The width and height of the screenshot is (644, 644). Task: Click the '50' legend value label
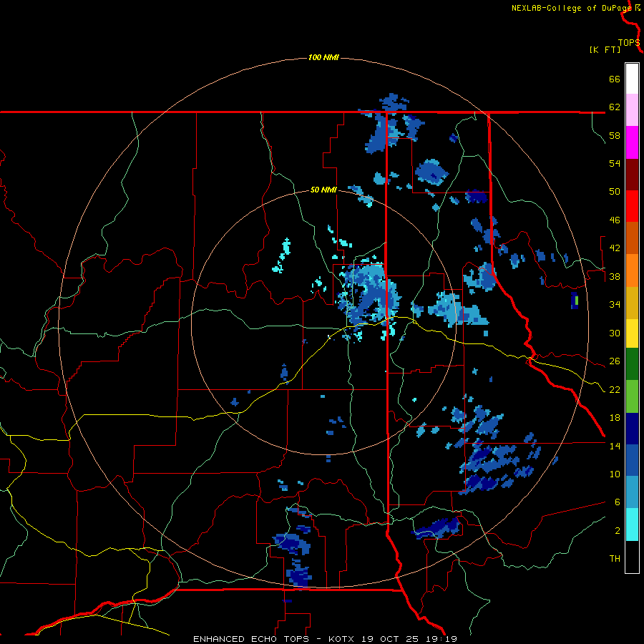[615, 192]
